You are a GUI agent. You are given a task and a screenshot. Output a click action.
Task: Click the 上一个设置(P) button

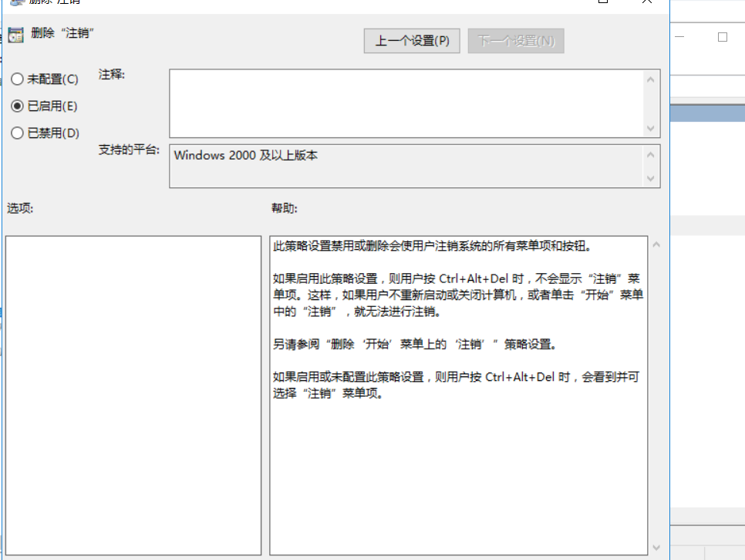[412, 41]
